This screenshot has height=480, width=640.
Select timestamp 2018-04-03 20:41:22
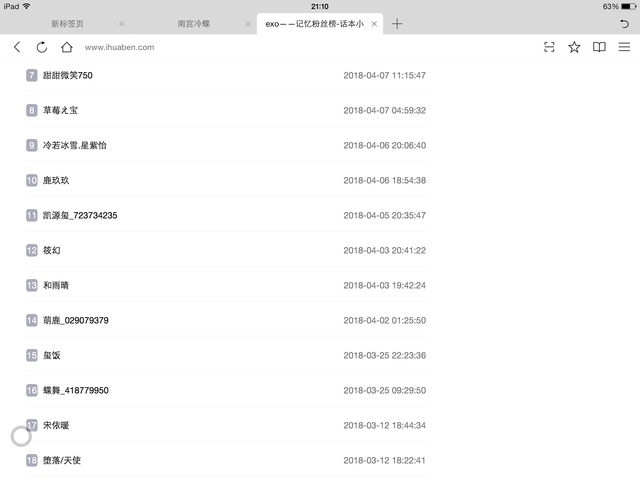(384, 251)
